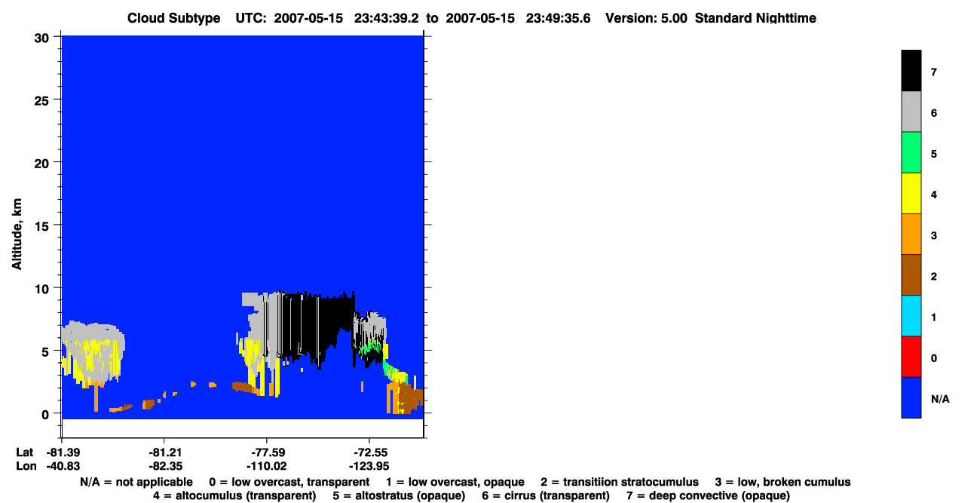980x503 pixels.
Task: Click the latitude value -77.59
Action: pyautogui.click(x=267, y=452)
